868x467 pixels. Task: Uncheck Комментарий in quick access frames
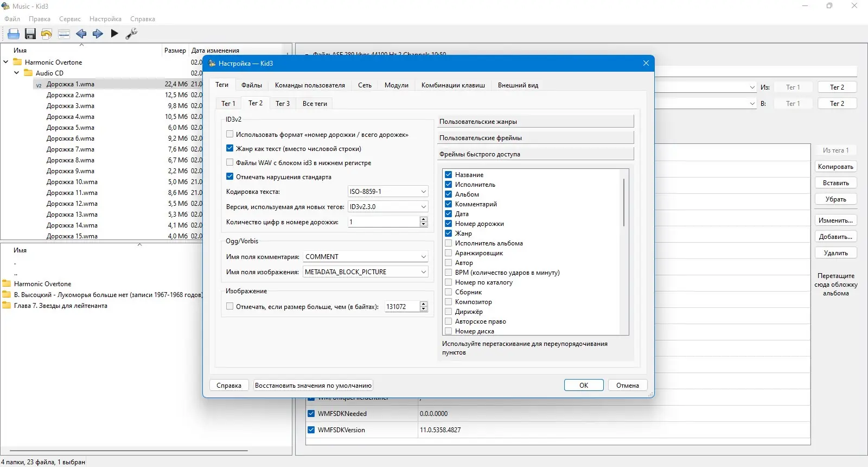[x=449, y=204]
